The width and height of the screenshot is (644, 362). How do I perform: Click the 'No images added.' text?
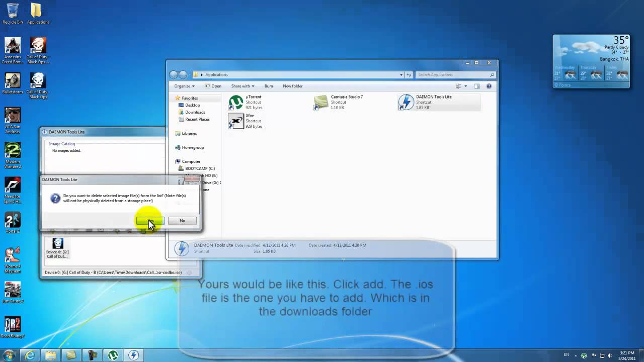point(66,150)
